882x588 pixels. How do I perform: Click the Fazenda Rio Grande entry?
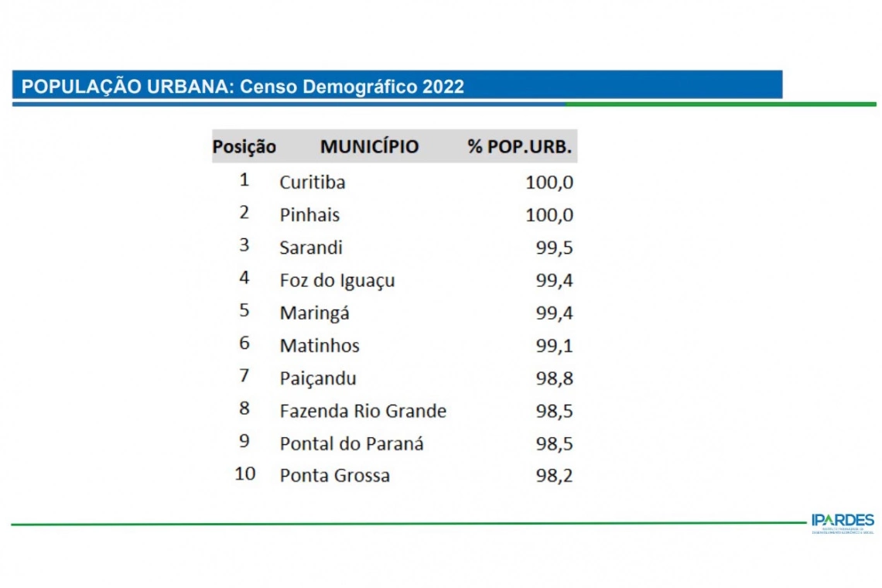363,411
